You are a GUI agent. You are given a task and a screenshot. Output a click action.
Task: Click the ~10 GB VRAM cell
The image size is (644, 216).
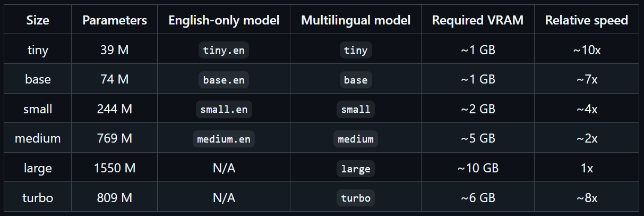tap(478, 169)
